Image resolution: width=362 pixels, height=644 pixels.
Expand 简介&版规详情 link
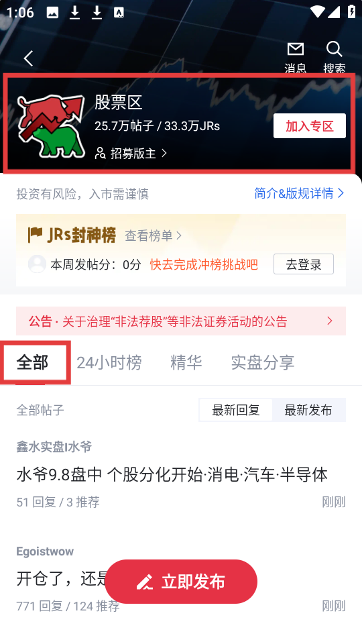click(299, 193)
